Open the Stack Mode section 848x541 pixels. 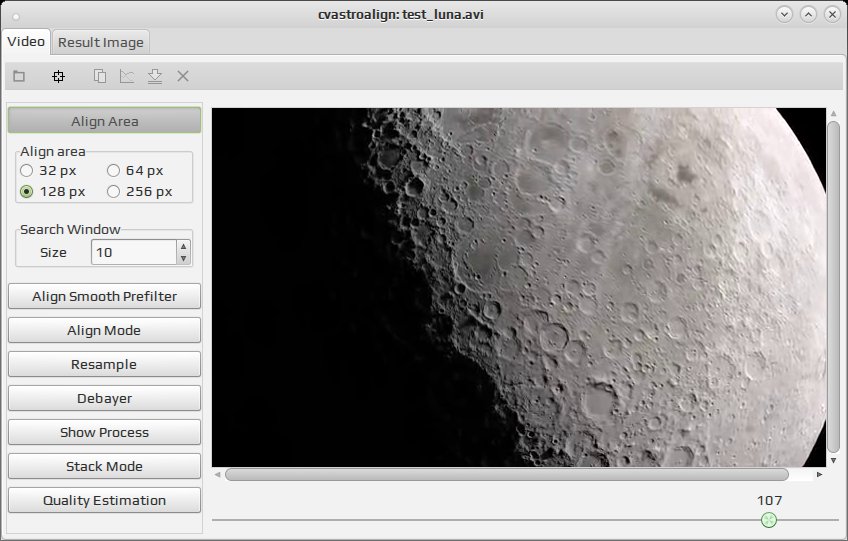click(104, 466)
